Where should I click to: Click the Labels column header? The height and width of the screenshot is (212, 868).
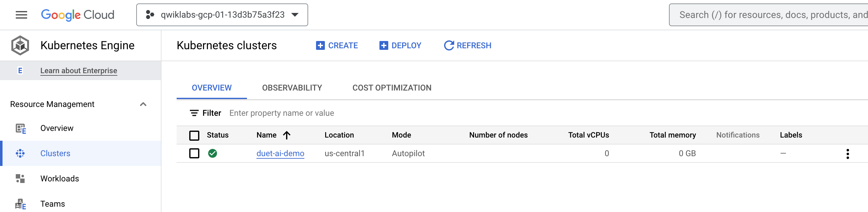(791, 135)
